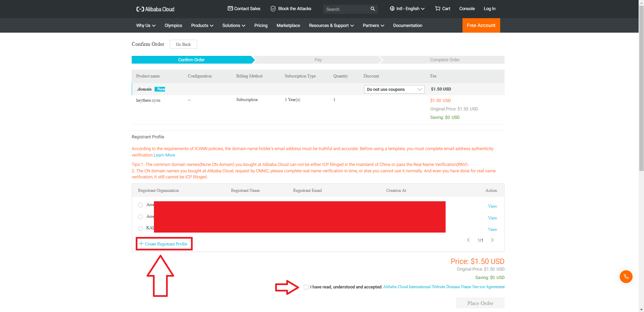Open the Pricing page

click(x=261, y=26)
